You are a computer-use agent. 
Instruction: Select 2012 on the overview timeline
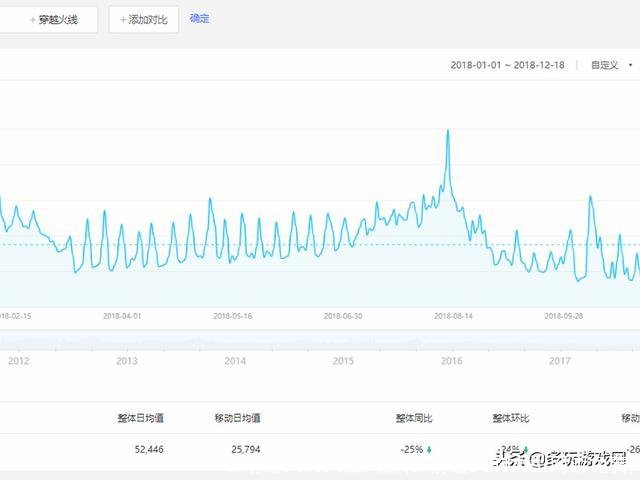pos(19,361)
